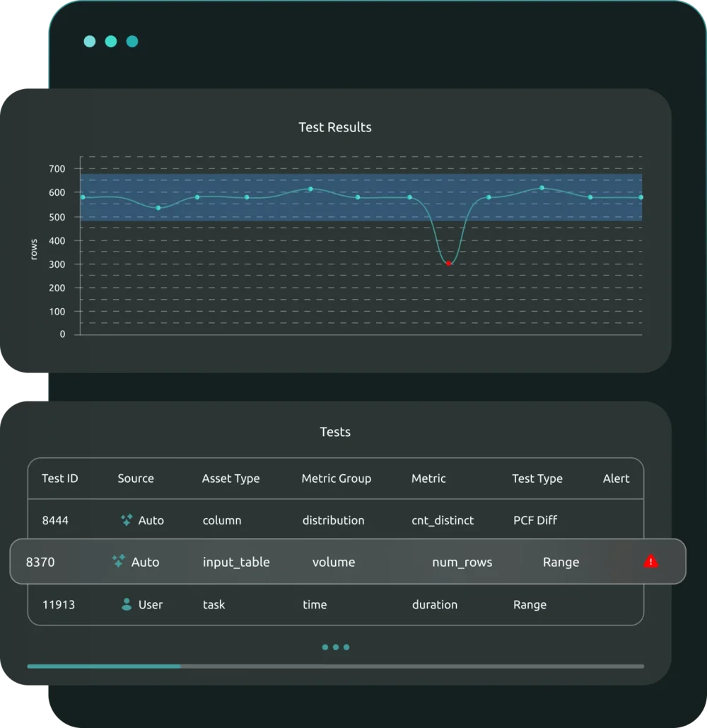Open test 11913 row
The width and height of the screenshot is (707, 728).
click(x=58, y=604)
